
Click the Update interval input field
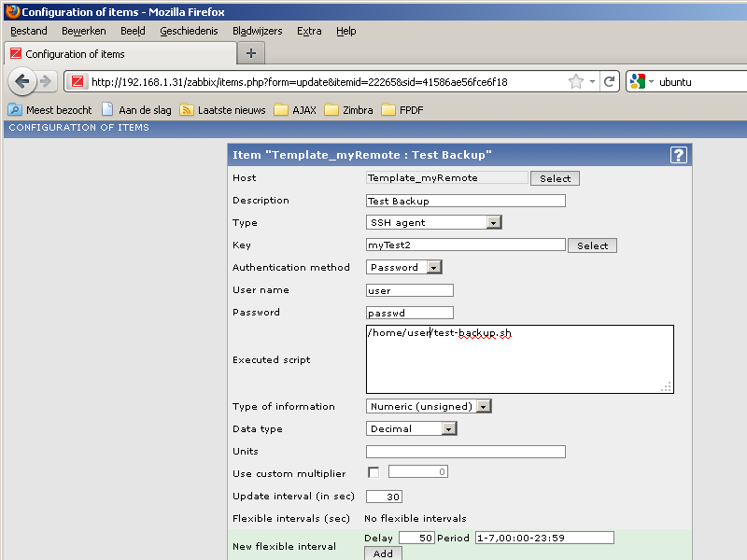coord(384,497)
